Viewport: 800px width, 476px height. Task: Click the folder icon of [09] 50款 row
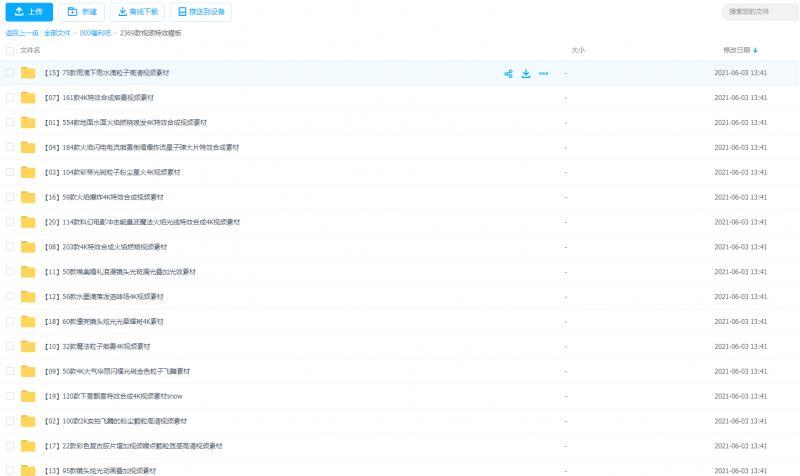pos(28,371)
